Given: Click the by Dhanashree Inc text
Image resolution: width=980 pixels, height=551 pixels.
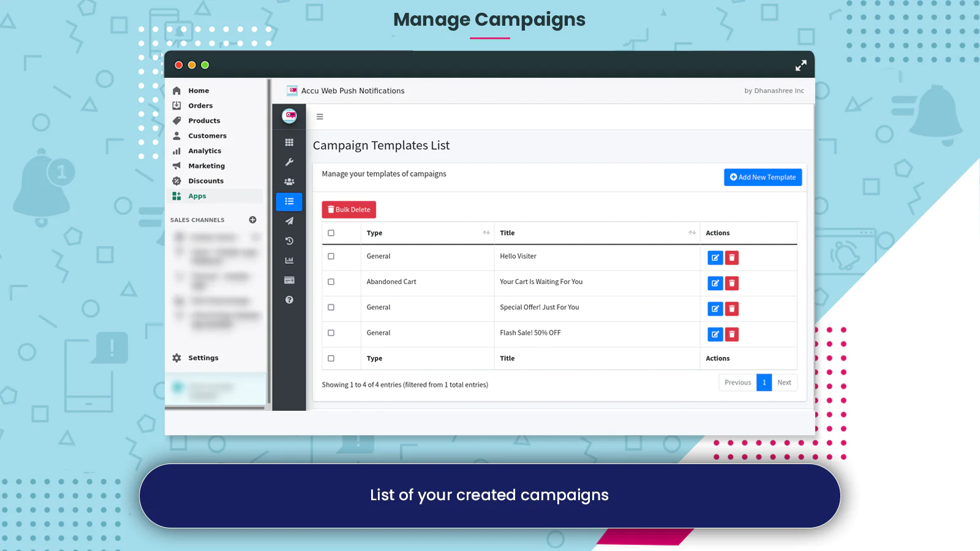Looking at the screenshot, I should click(774, 91).
